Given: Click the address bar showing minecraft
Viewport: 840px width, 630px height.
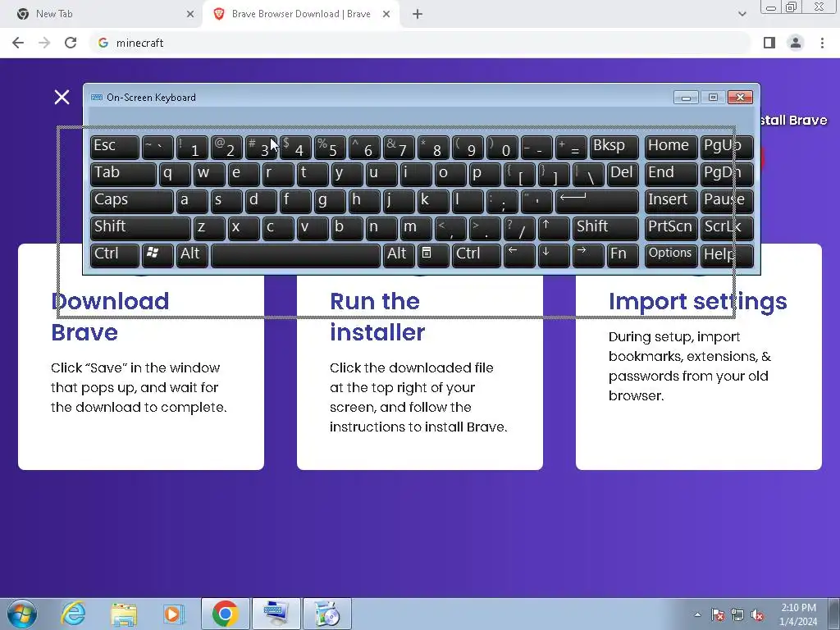Looking at the screenshot, I should (x=421, y=43).
